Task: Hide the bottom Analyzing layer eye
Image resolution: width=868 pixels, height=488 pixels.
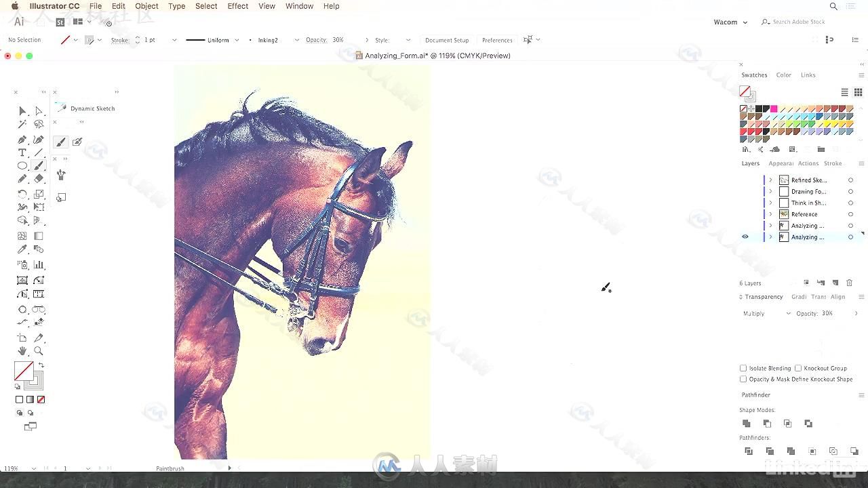Action: pos(745,237)
